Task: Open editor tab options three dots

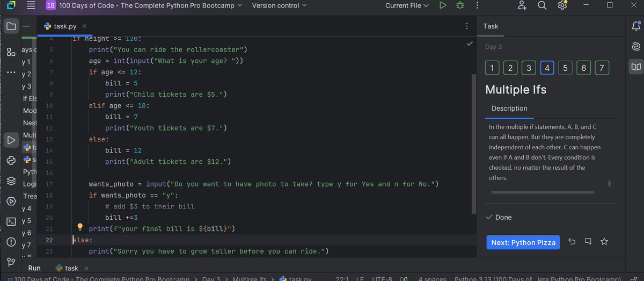Action: [466, 26]
